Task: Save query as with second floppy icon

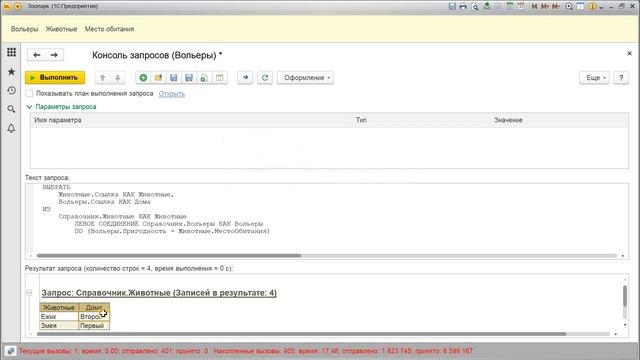Action: tap(189, 78)
